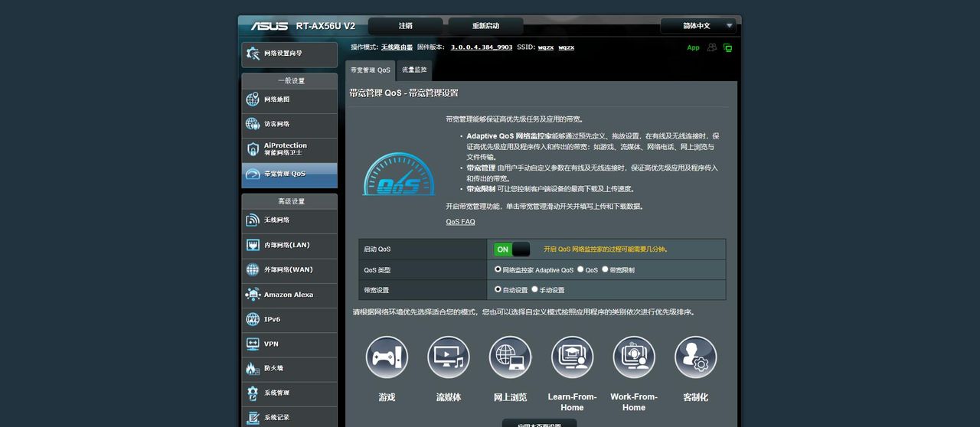Select the Work-From-Home mode icon

coord(634,357)
